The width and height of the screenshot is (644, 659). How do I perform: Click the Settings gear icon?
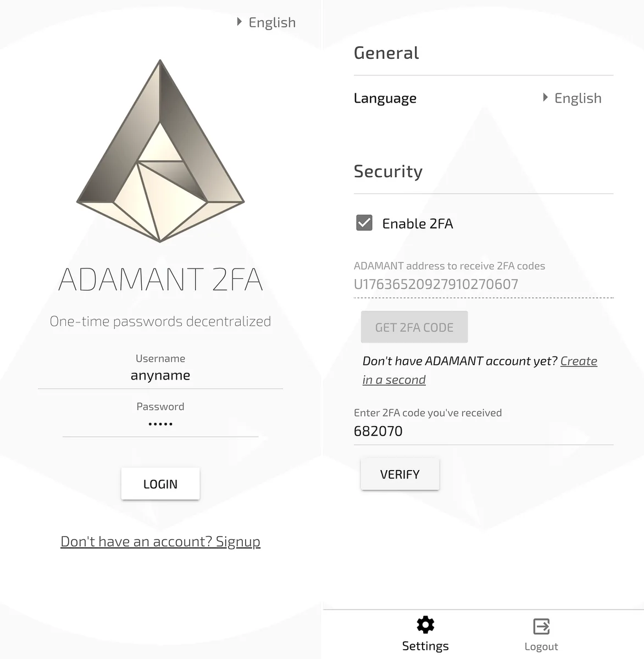425,625
